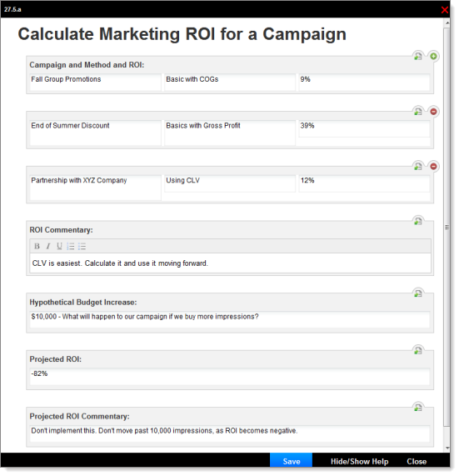Click the Campaign and Method and ROI label
The height and width of the screenshot is (476, 459).
pyautogui.click(x=87, y=65)
